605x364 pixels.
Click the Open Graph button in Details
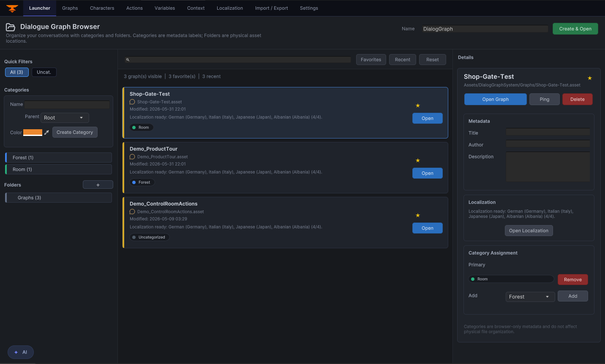click(x=496, y=99)
